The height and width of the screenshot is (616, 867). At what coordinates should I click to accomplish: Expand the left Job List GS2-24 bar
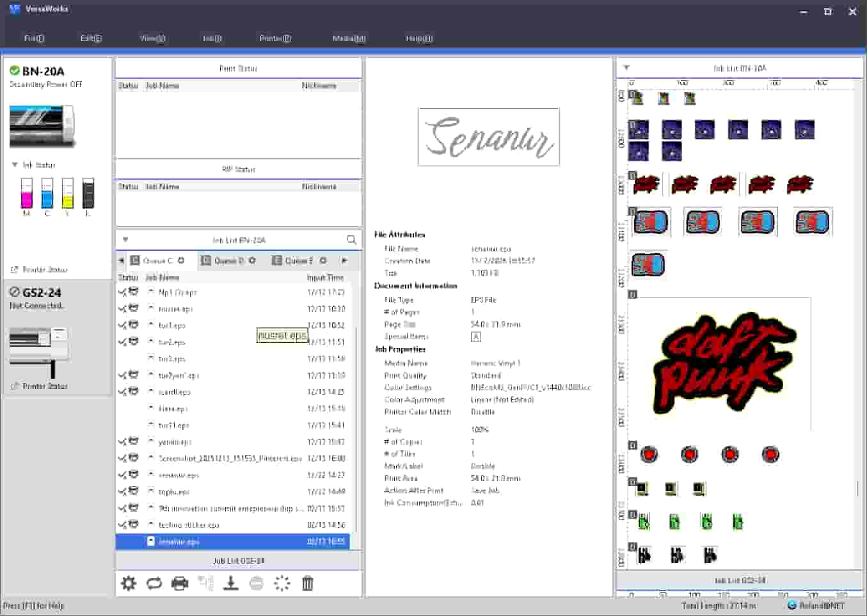tap(239, 560)
